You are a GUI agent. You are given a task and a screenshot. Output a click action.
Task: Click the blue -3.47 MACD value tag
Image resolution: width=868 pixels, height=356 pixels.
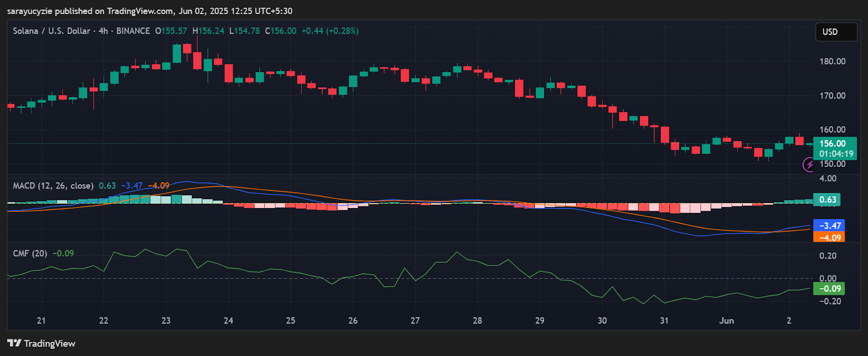click(x=830, y=225)
